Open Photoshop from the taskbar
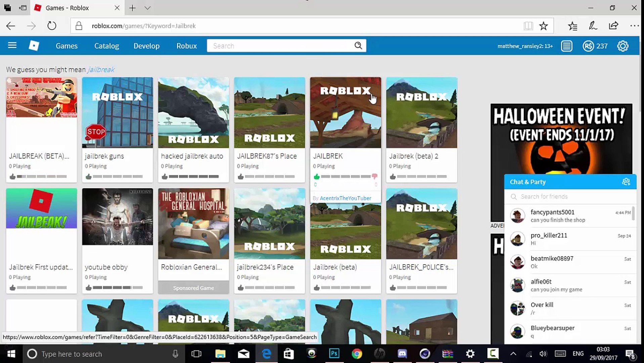 click(334, 354)
